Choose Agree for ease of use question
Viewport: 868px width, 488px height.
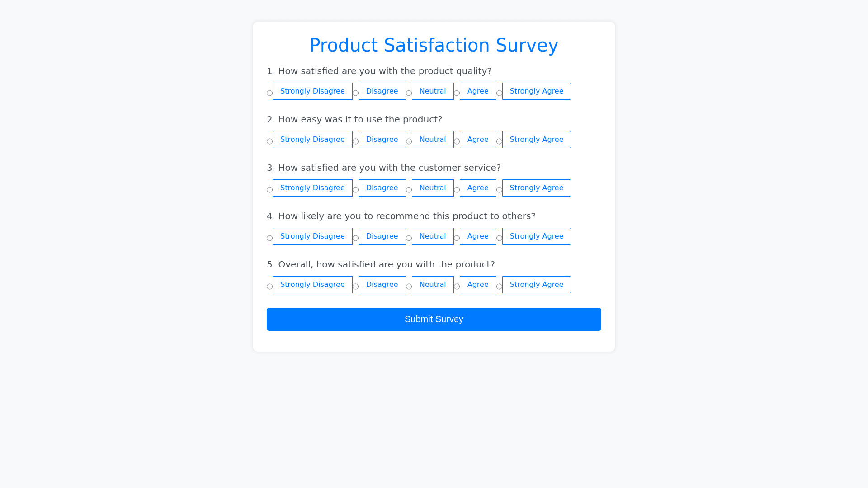[x=477, y=140]
